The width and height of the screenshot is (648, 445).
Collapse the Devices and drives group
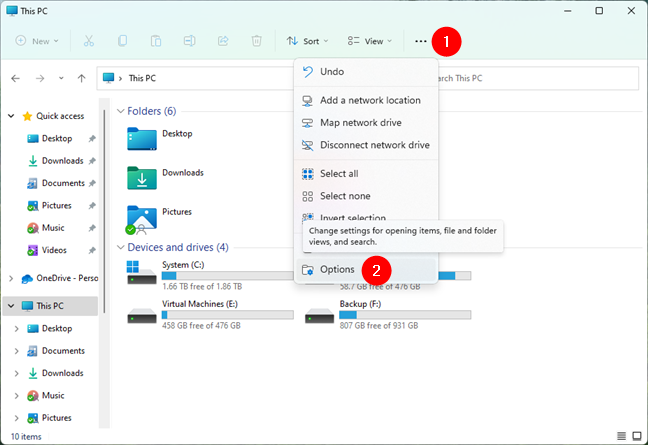[x=121, y=247]
